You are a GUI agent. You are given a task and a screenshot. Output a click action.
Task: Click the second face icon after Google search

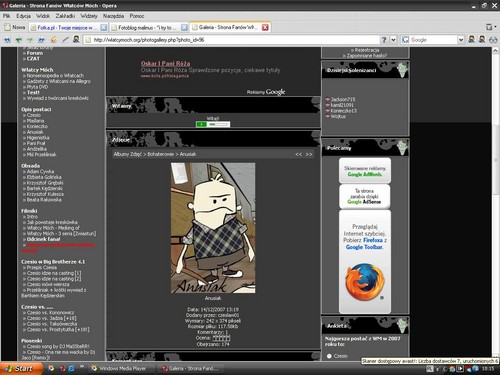point(482,39)
